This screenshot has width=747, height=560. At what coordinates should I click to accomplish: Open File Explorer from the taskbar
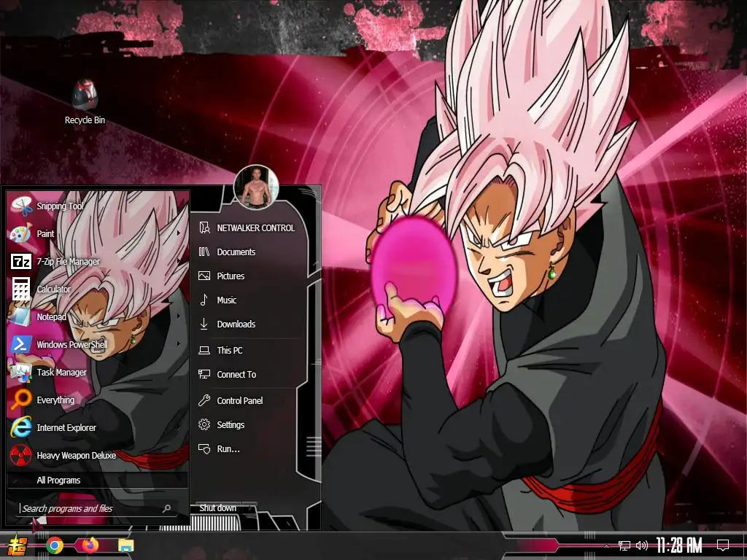coord(125,545)
